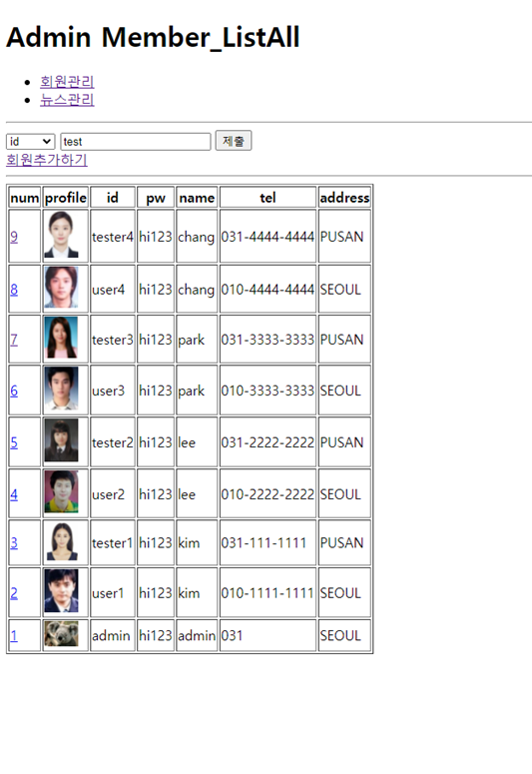Click the 031 tel cell in admin row
532x774 pixels.
pyautogui.click(x=267, y=636)
